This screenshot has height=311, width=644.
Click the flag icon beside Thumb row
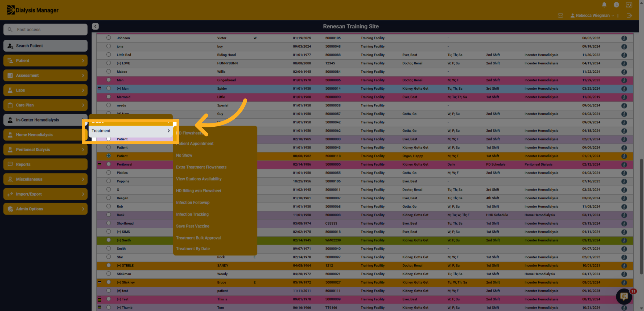point(99,307)
